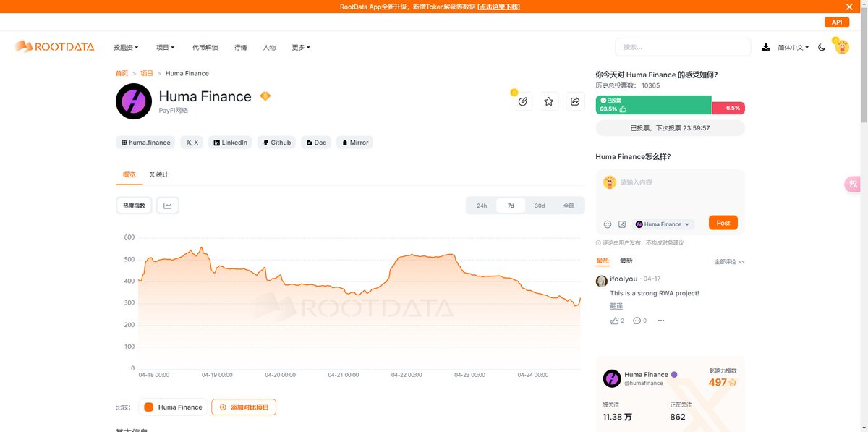The width and height of the screenshot is (868, 432).
Task: Switch to the line chart icon
Action: (168, 206)
